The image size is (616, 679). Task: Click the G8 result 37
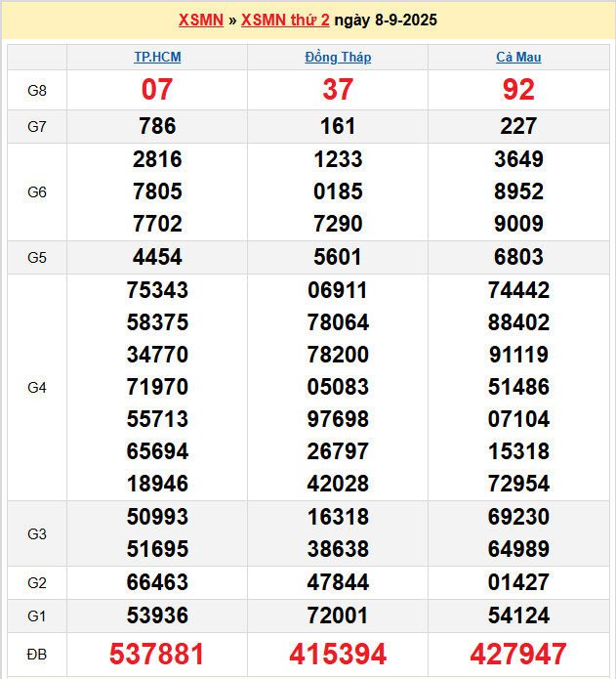point(338,90)
